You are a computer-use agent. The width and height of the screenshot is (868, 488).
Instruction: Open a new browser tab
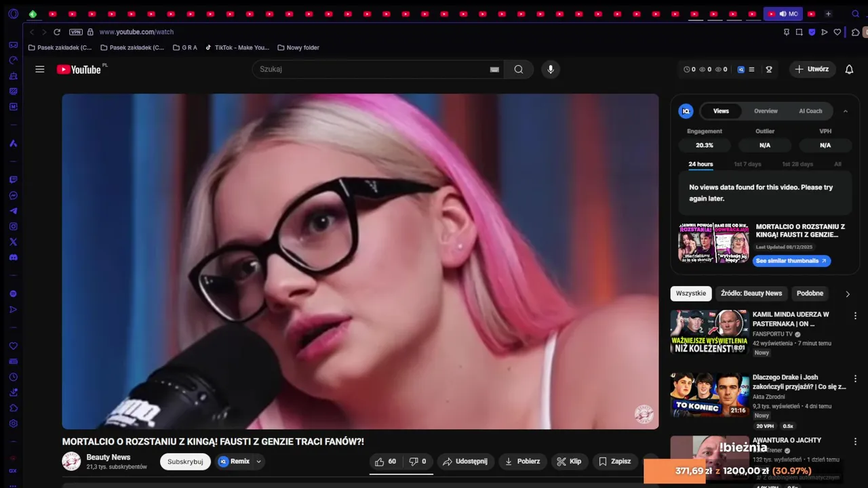[828, 14]
